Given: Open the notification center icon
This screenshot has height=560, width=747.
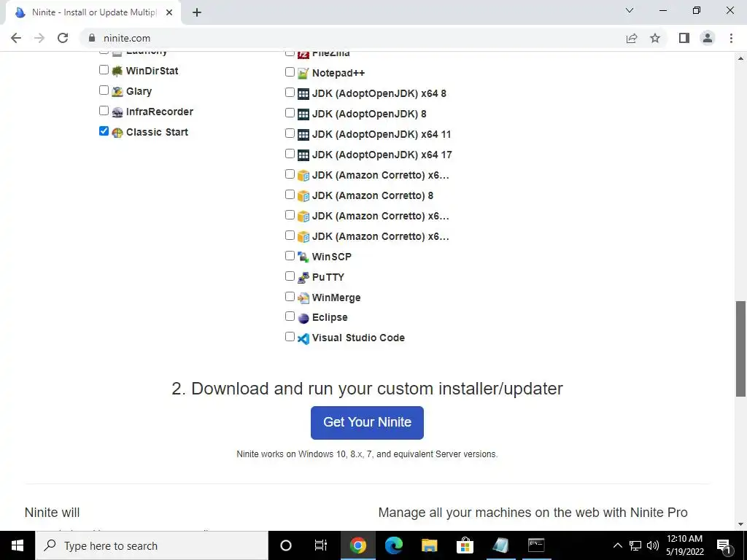Looking at the screenshot, I should coord(723,545).
